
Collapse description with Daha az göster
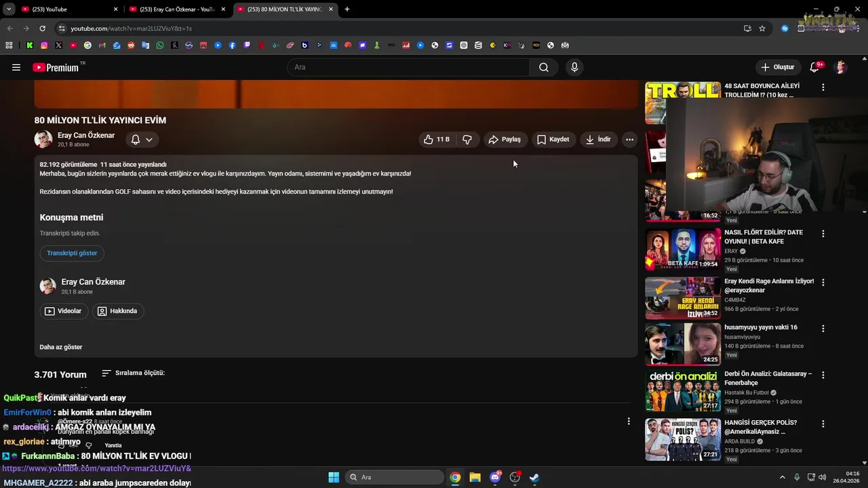61,347
